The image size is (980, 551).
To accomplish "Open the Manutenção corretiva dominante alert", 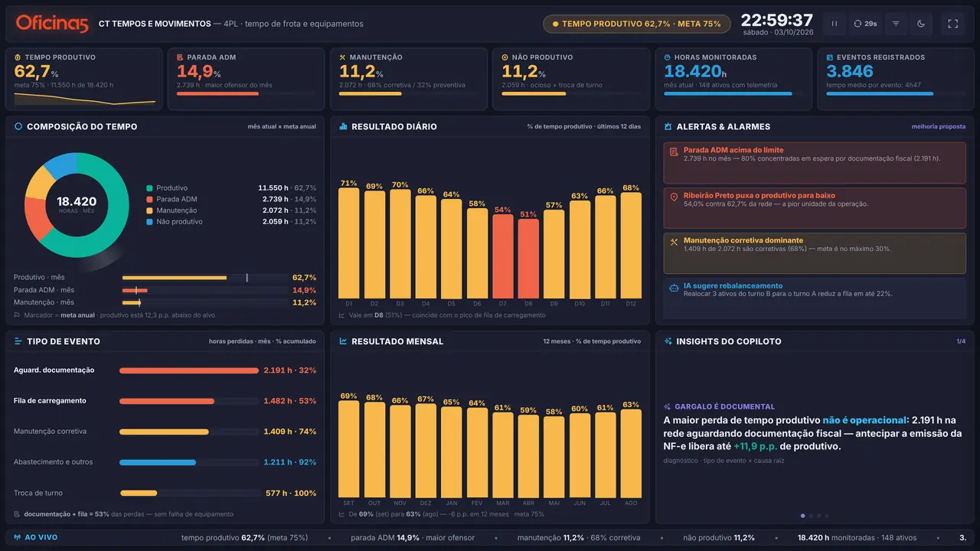I will click(x=815, y=253).
